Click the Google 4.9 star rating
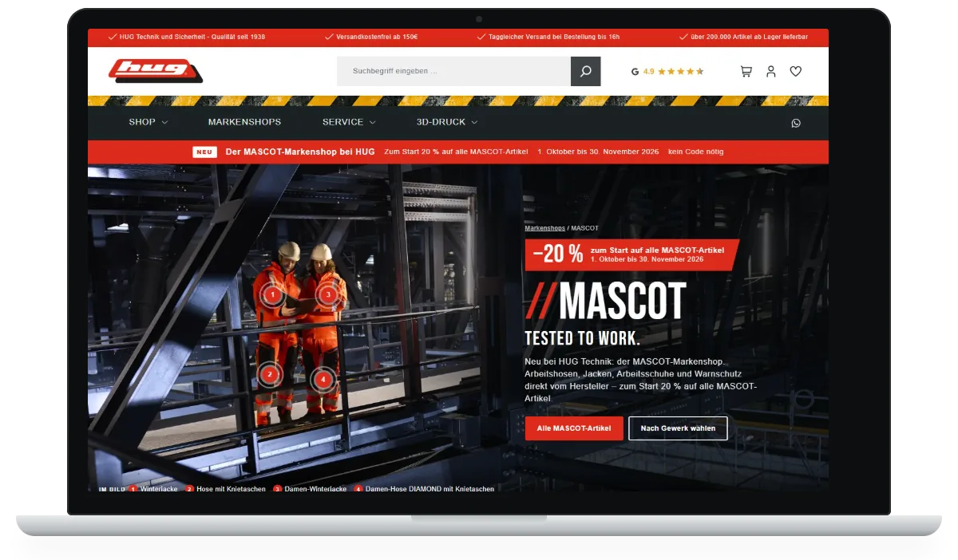 pos(667,71)
